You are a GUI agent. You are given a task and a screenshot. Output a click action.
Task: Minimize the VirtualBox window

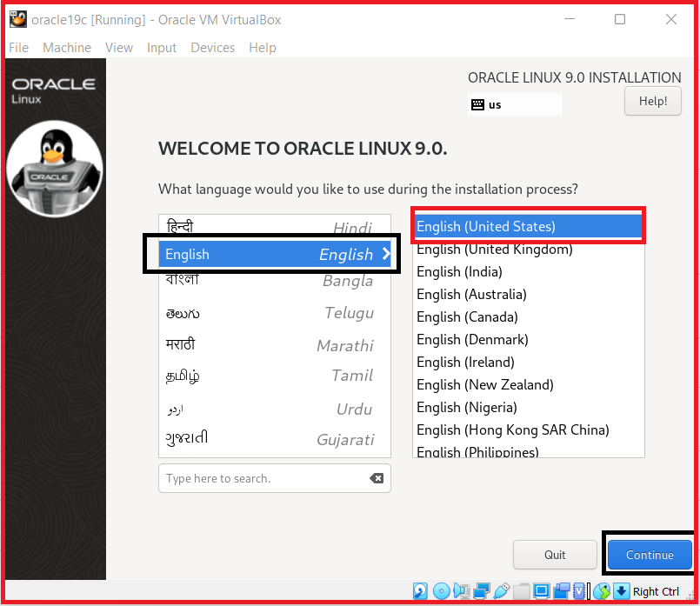[570, 19]
